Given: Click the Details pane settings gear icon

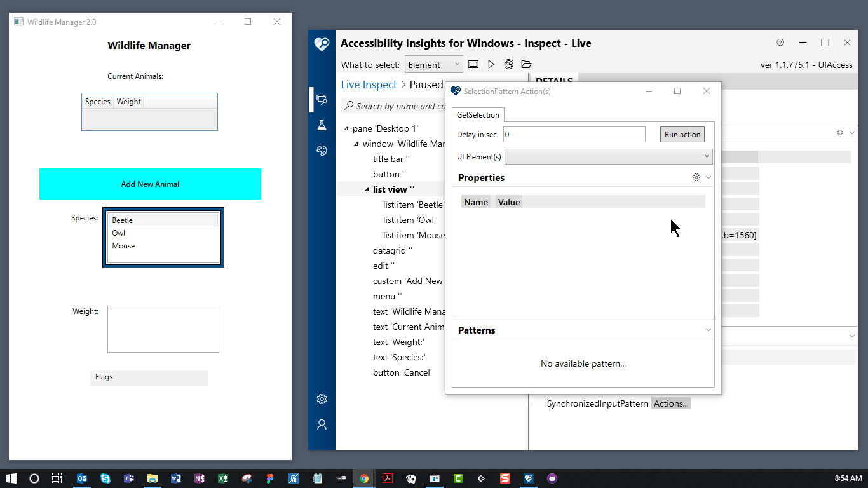Looking at the screenshot, I should tap(840, 133).
